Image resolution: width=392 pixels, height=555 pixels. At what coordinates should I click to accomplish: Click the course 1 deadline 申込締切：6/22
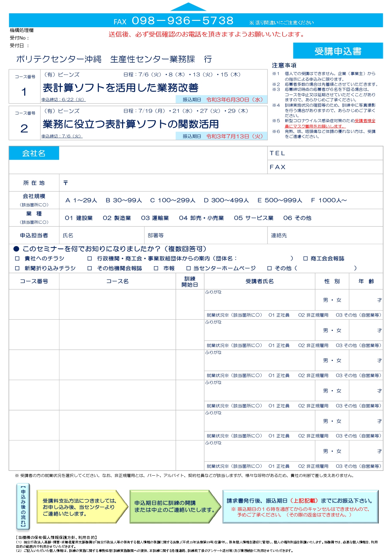(x=64, y=100)
